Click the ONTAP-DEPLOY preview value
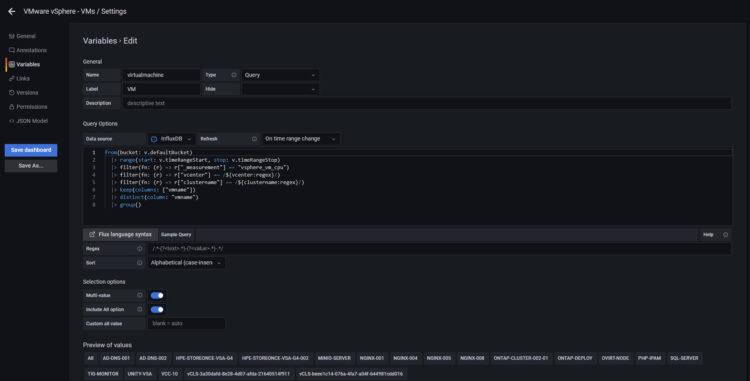Viewport: 750px width, 381px height. point(575,358)
